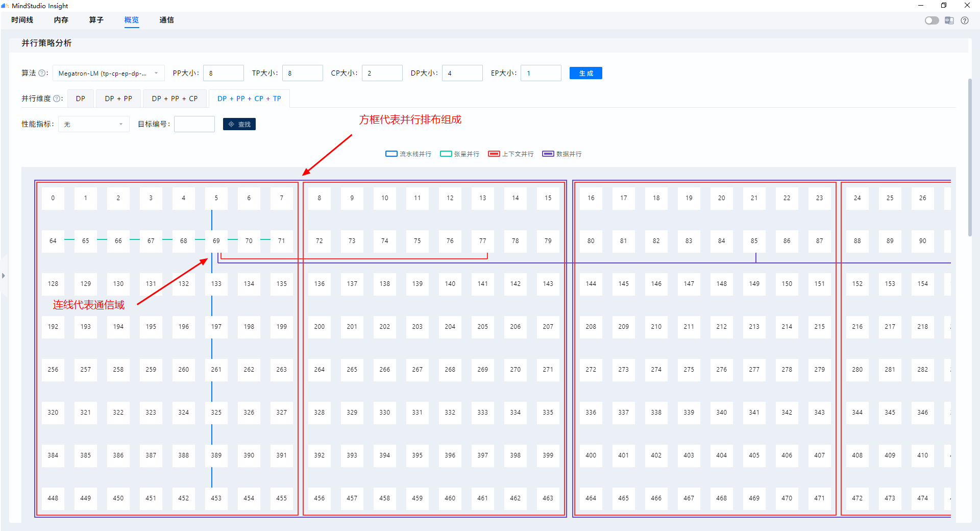This screenshot has width=980, height=531.
Task: Select rank node 5
Action: pos(216,198)
